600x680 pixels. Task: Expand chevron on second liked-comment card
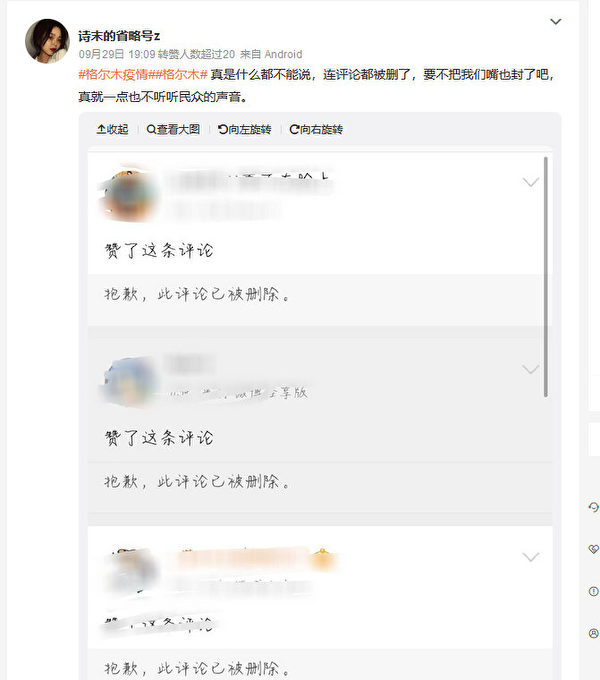coord(531,369)
